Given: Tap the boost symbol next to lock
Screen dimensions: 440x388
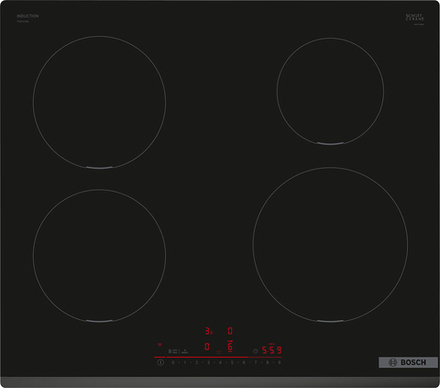Looking at the screenshot, I should pyautogui.click(x=185, y=351).
